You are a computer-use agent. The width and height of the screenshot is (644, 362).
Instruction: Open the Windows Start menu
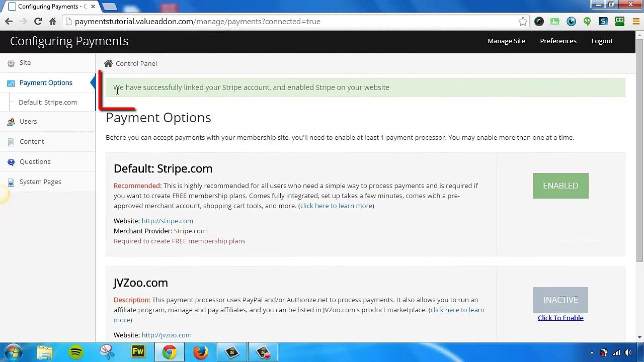(14, 352)
